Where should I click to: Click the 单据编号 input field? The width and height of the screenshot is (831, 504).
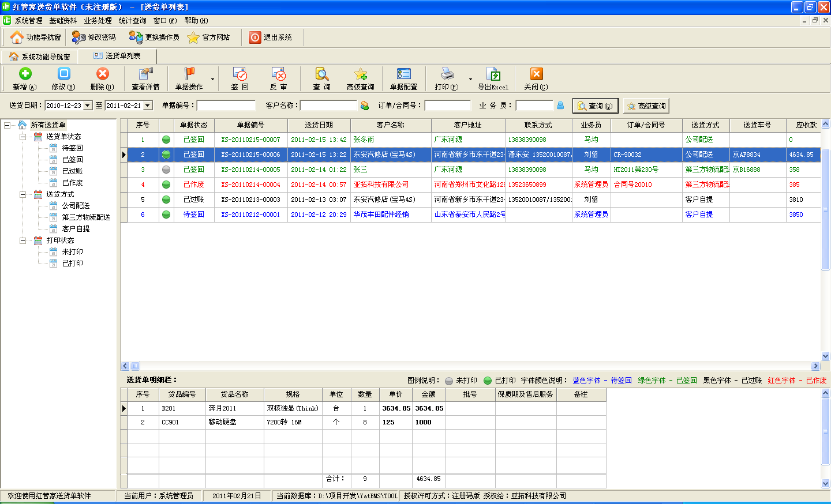tap(226, 106)
